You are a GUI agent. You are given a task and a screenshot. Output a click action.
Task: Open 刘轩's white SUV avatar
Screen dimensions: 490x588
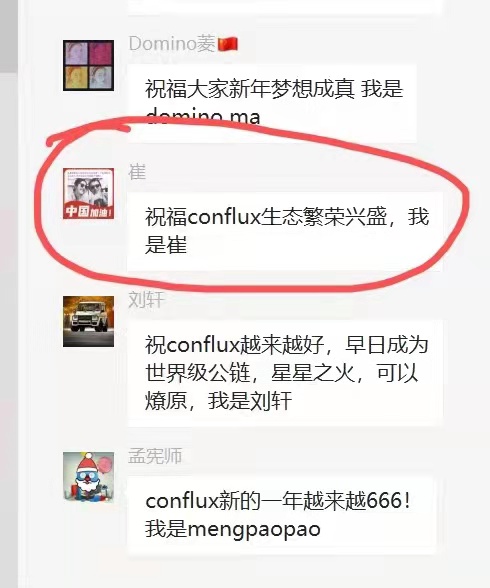88,321
